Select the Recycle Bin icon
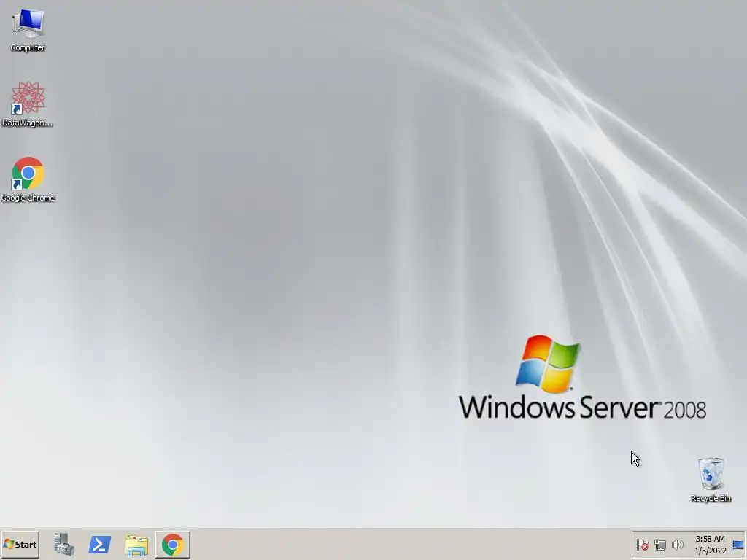This screenshot has width=747, height=560. [x=711, y=480]
